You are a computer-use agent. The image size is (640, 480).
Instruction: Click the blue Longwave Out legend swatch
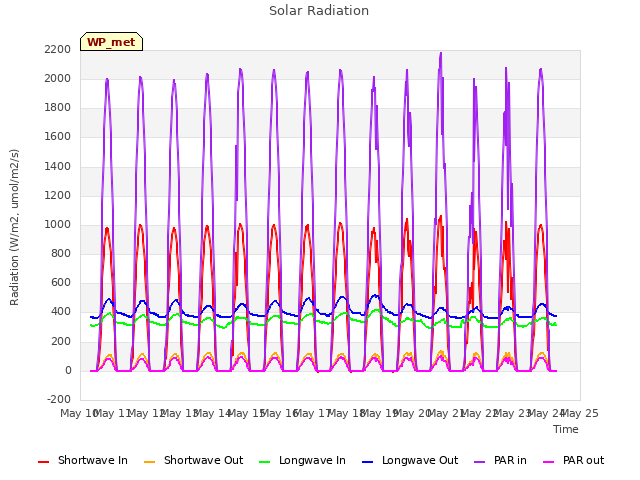coord(367,462)
